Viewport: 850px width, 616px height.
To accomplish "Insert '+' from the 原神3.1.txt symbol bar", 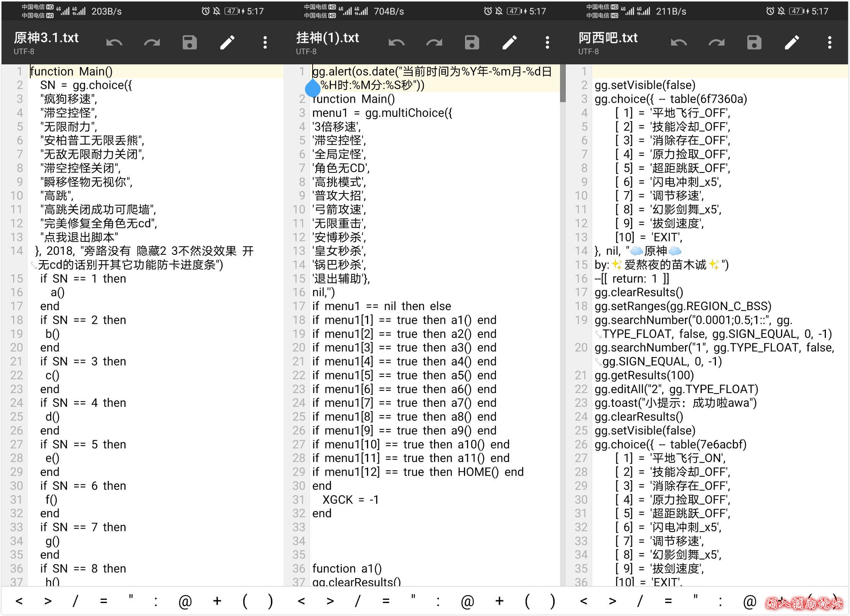I will (217, 601).
